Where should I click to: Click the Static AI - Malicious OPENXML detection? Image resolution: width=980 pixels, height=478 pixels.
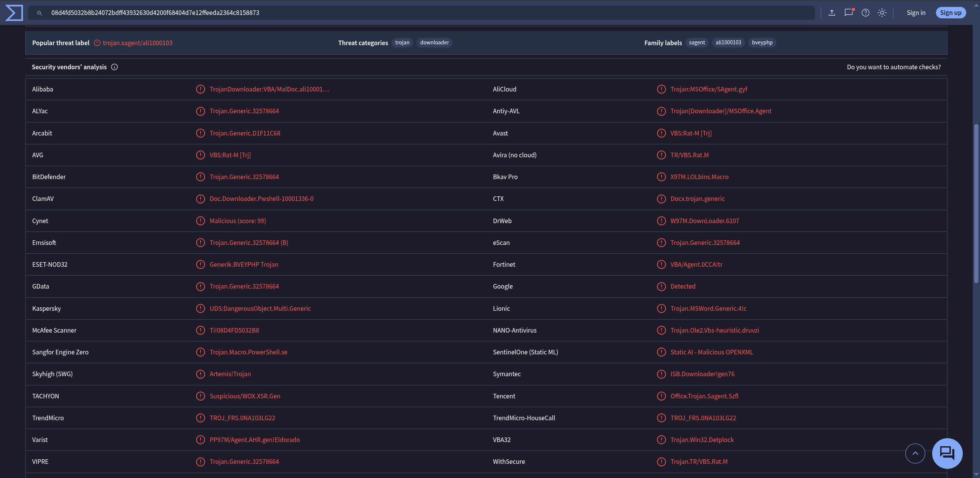(x=712, y=352)
